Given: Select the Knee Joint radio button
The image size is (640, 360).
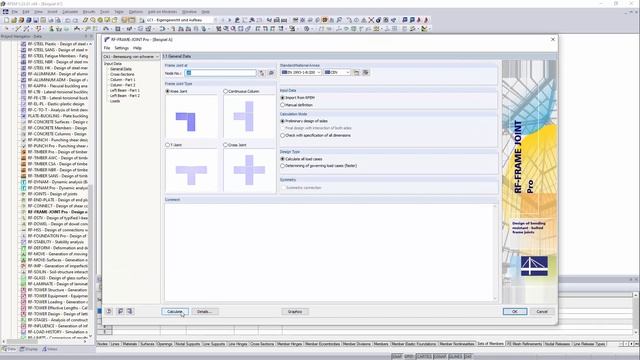Looking at the screenshot, I should tap(167, 91).
